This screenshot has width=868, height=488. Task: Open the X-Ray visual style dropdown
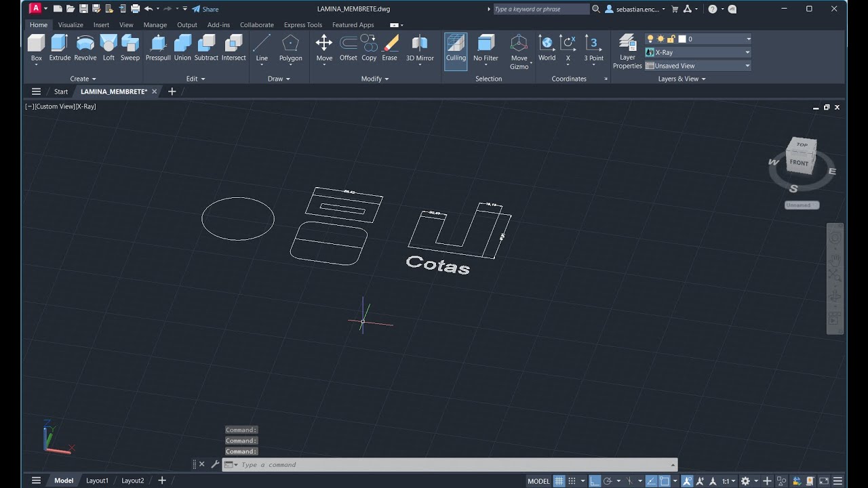(698, 52)
